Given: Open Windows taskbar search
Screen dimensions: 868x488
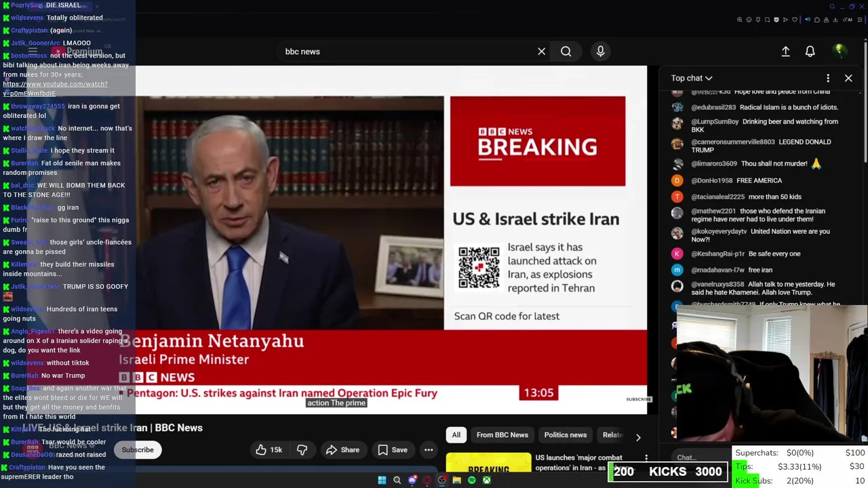Looking at the screenshot, I should tap(397, 481).
